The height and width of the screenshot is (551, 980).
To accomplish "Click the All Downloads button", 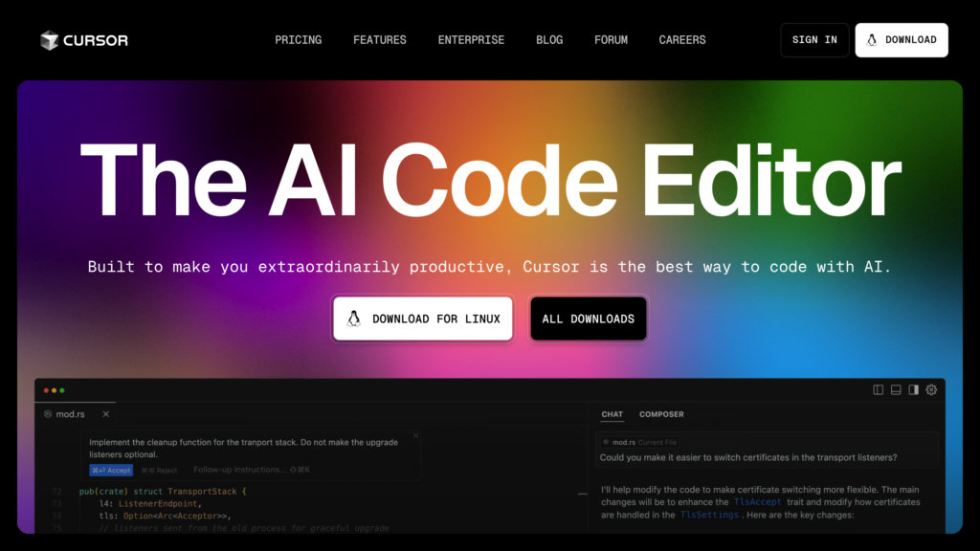I will pos(589,319).
